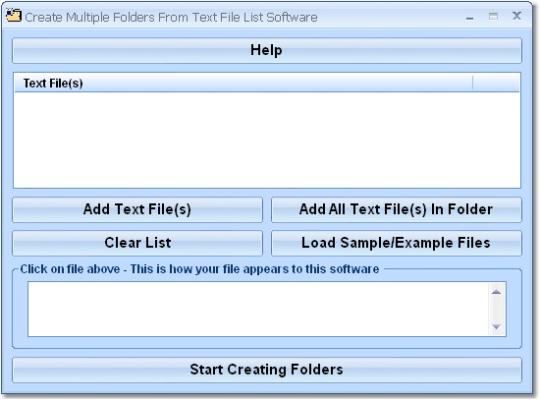Image resolution: width=540 pixels, height=401 pixels.
Task: Close the Create Multiple Folders window
Action: point(517,16)
